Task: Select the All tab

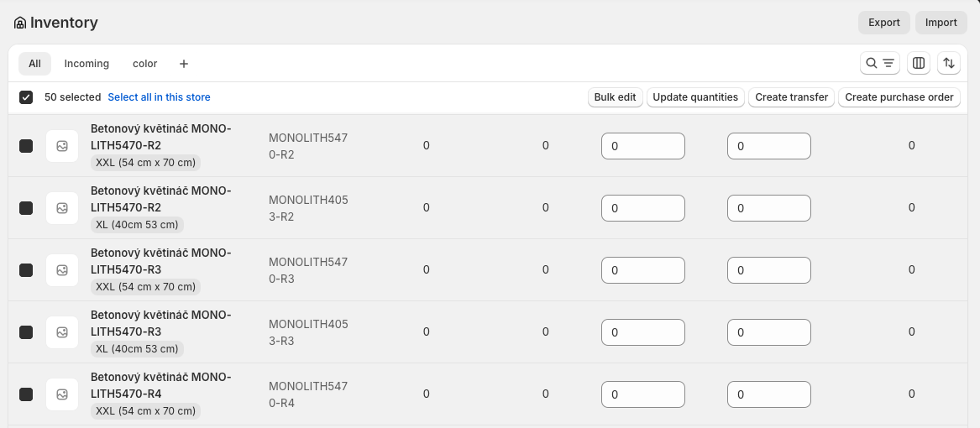Action: click(x=34, y=64)
